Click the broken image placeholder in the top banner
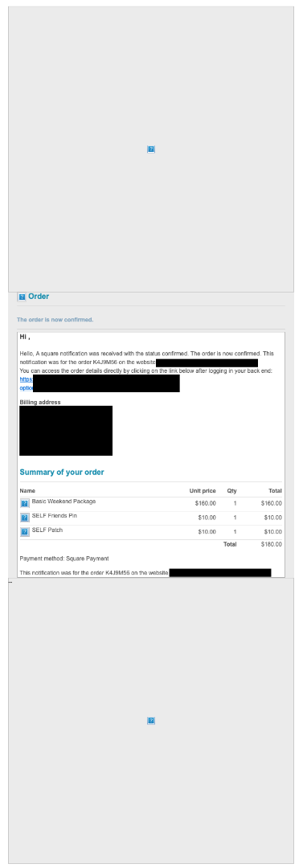Screen dimensions: 303x868 150,149
